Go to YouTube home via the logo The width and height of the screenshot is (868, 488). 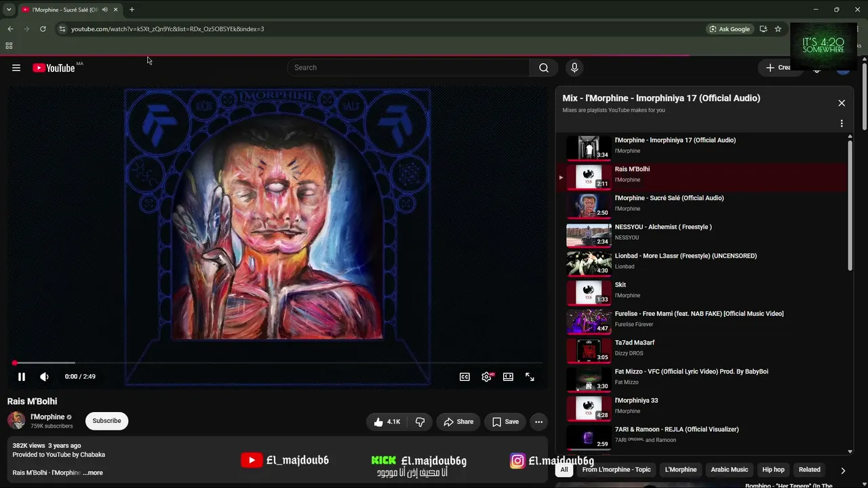point(54,68)
